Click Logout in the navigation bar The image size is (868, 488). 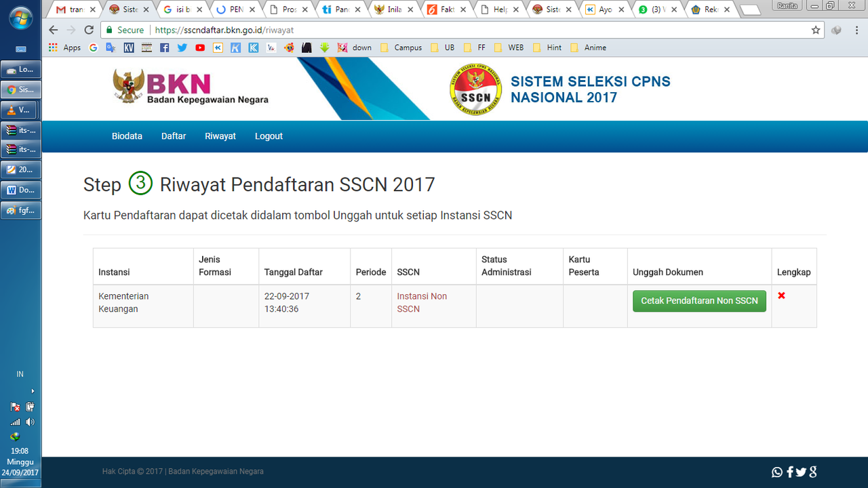coord(269,136)
